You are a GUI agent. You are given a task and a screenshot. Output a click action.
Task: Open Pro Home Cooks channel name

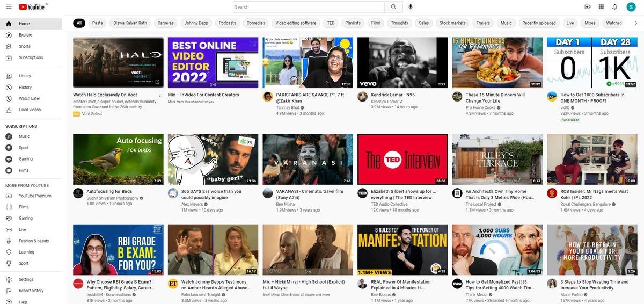[x=480, y=107]
